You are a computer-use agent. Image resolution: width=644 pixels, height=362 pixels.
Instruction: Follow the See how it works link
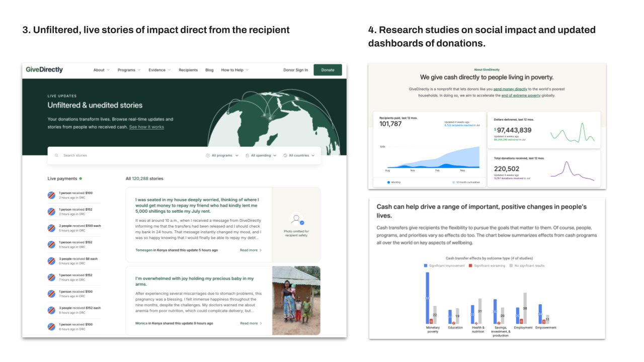tap(146, 127)
